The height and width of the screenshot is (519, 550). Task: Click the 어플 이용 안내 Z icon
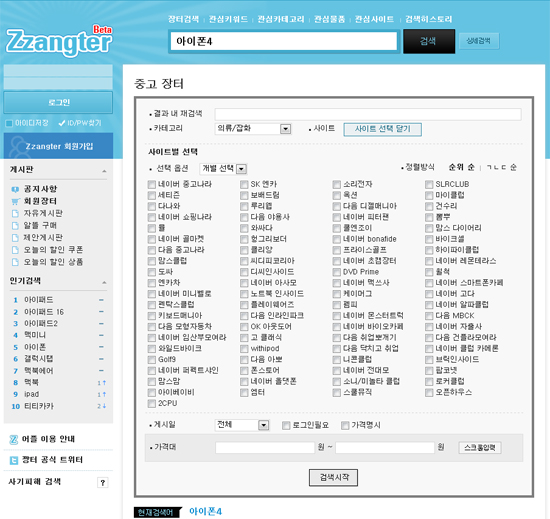point(13,439)
